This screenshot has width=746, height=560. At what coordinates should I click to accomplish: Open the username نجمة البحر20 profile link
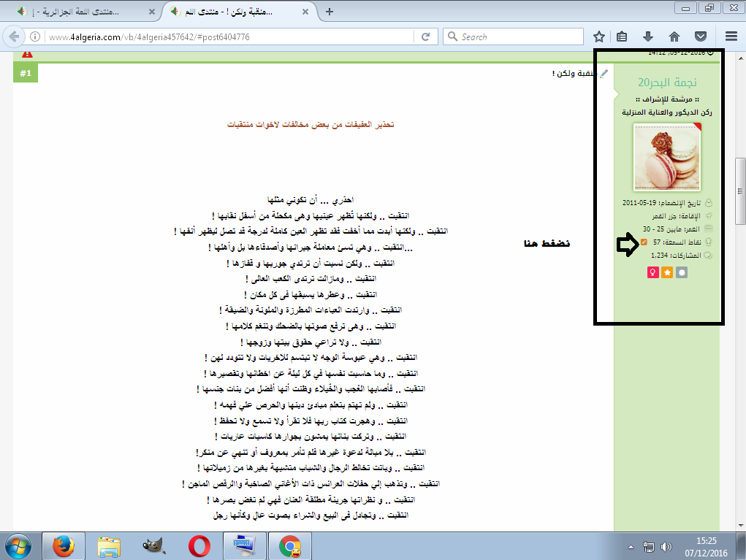pos(668,82)
